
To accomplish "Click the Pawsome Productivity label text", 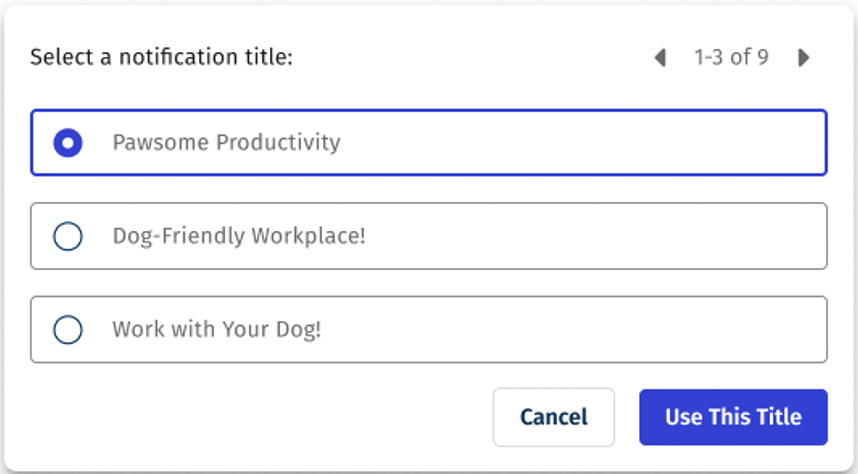I will pos(227,143).
